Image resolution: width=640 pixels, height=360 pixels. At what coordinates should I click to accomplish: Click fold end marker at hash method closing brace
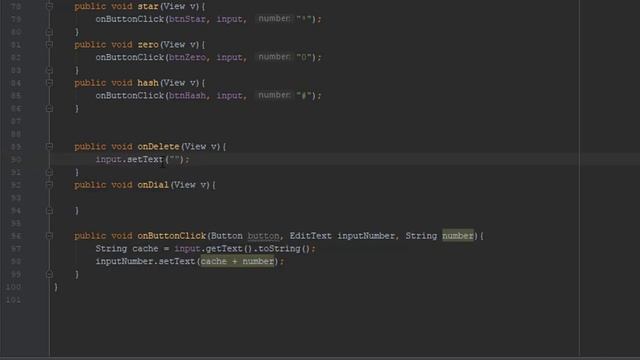[49, 108]
